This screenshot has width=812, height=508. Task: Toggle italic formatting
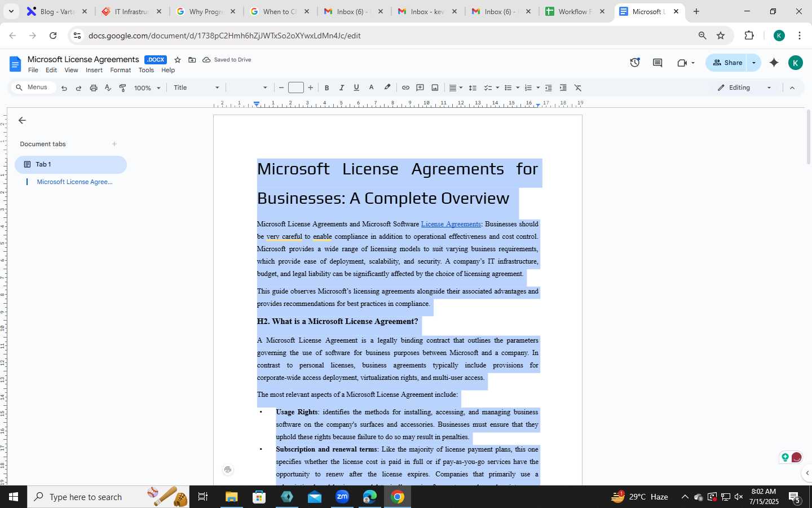point(342,88)
